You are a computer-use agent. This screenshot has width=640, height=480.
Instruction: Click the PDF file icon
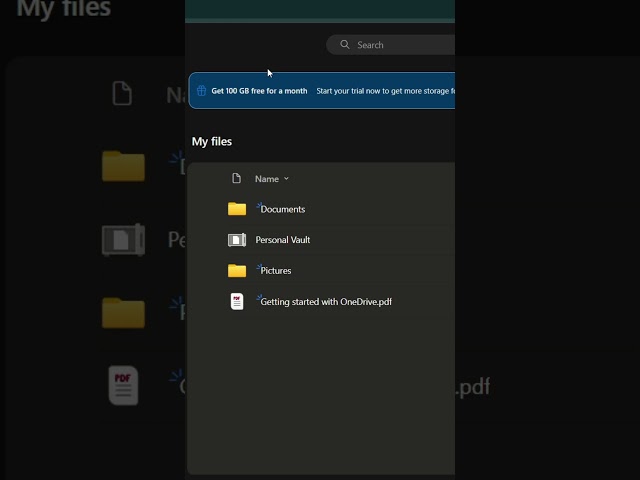coord(237,302)
